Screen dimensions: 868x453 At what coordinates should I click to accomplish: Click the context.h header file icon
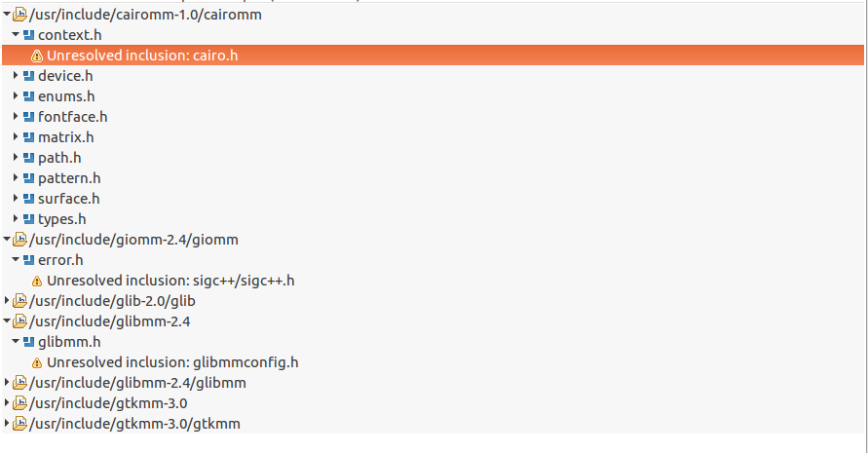[x=29, y=35]
